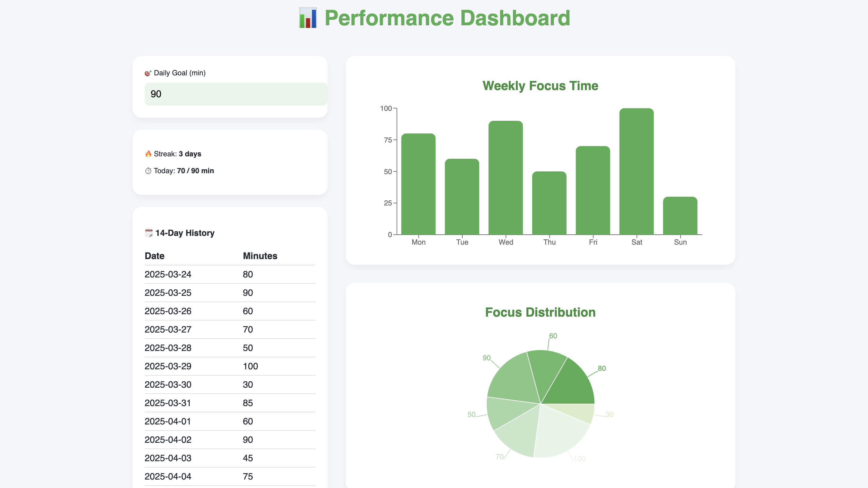Image resolution: width=868 pixels, height=488 pixels.
Task: Click the Minutes column header
Action: (260, 256)
